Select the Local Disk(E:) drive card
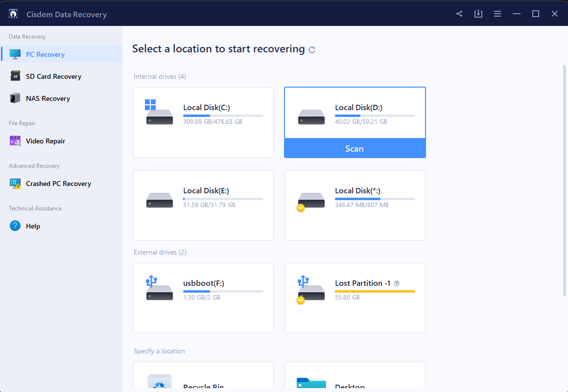This screenshot has width=568, height=392. point(203,206)
